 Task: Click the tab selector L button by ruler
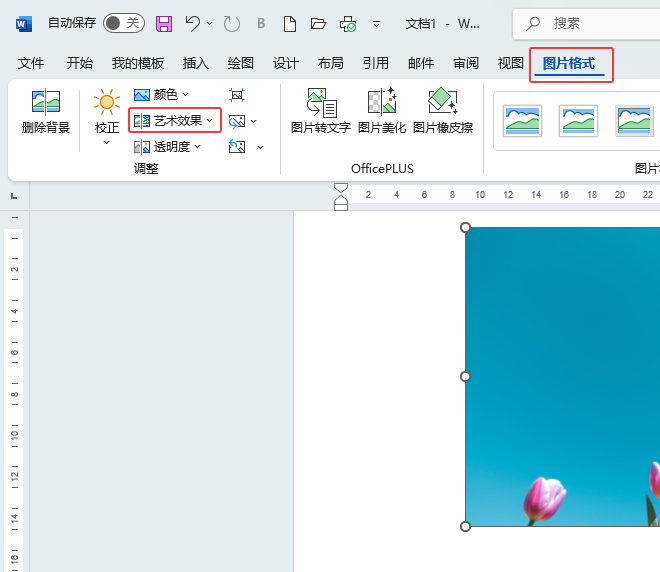tap(14, 196)
